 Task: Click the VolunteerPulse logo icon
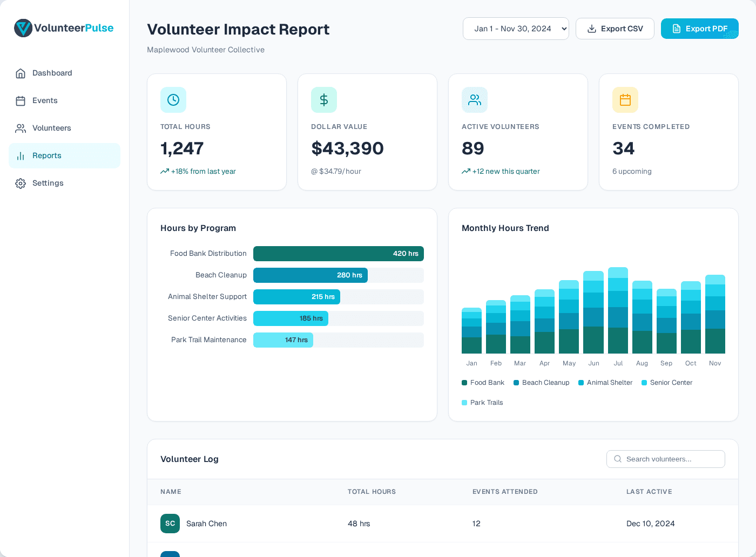click(x=22, y=28)
